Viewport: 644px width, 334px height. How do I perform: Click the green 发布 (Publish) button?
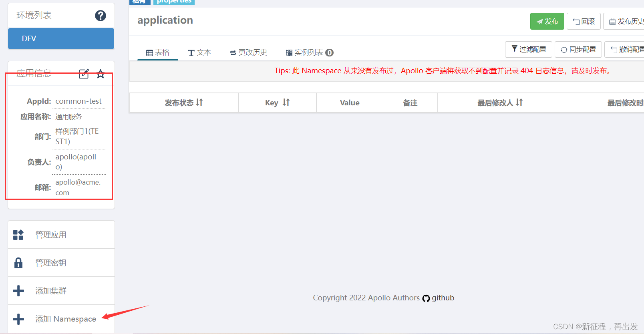click(x=547, y=21)
